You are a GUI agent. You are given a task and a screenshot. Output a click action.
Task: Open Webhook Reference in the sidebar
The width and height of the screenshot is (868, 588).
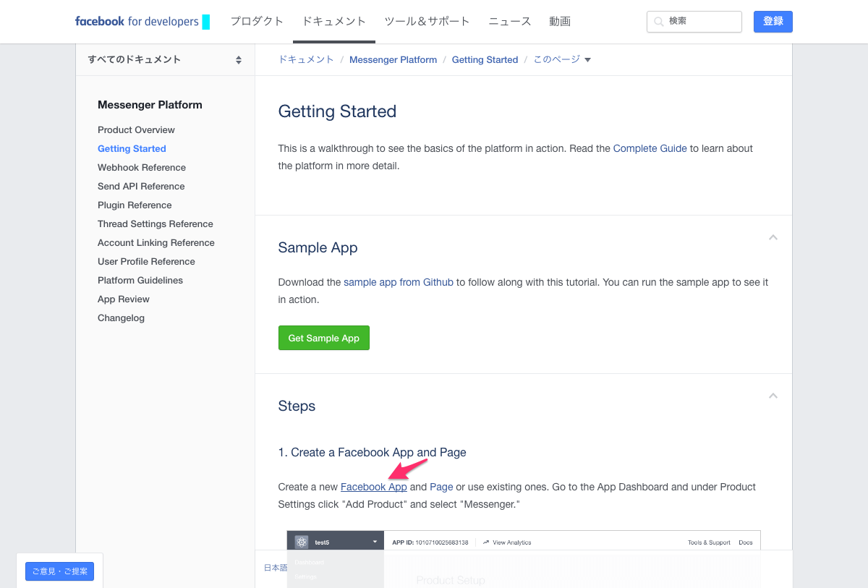click(142, 167)
